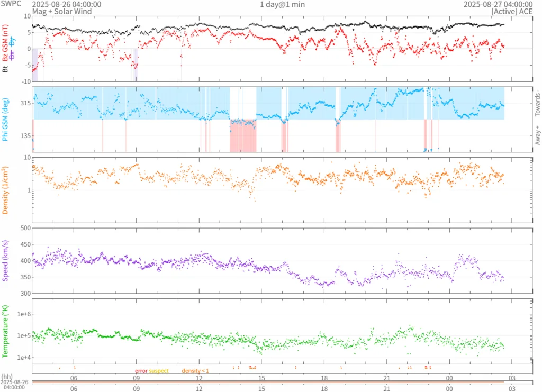542x392 pixels.
Task: Click the orange 'density < 1' legend entry
Action: point(195,371)
